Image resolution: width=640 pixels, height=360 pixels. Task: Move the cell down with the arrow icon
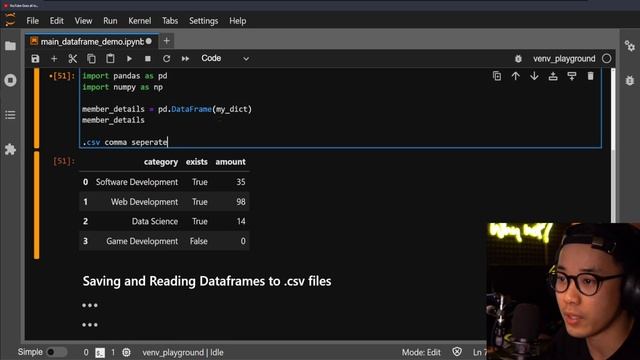(534, 76)
